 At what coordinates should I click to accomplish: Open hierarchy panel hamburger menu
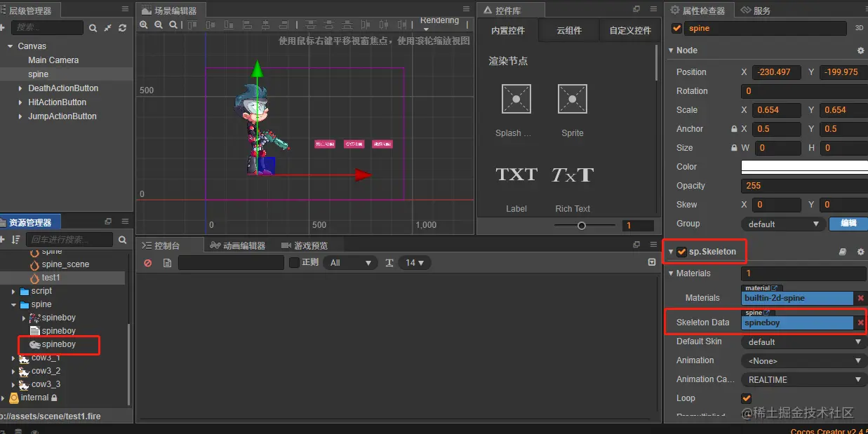[125, 9]
